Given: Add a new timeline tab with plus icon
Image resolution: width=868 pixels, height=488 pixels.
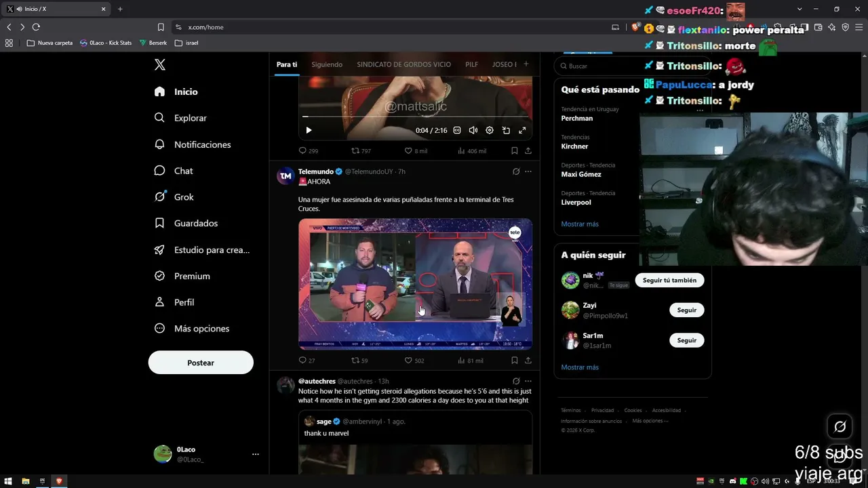Looking at the screenshot, I should [526, 64].
